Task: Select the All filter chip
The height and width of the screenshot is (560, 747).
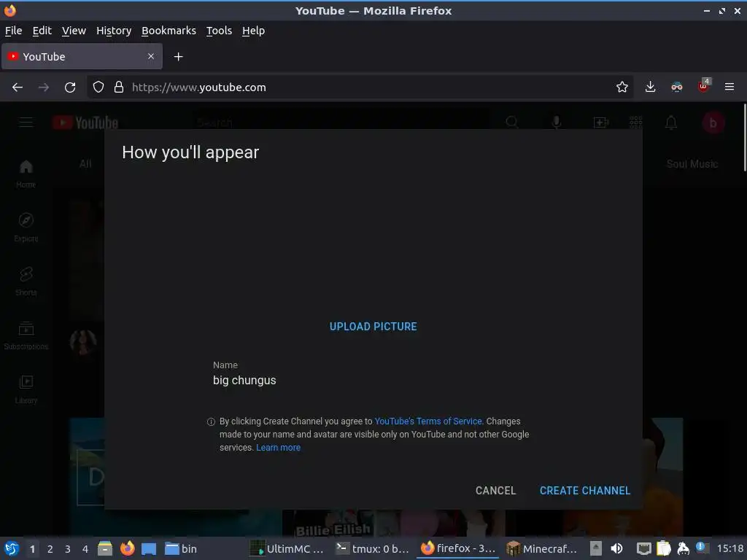Action: 85,164
